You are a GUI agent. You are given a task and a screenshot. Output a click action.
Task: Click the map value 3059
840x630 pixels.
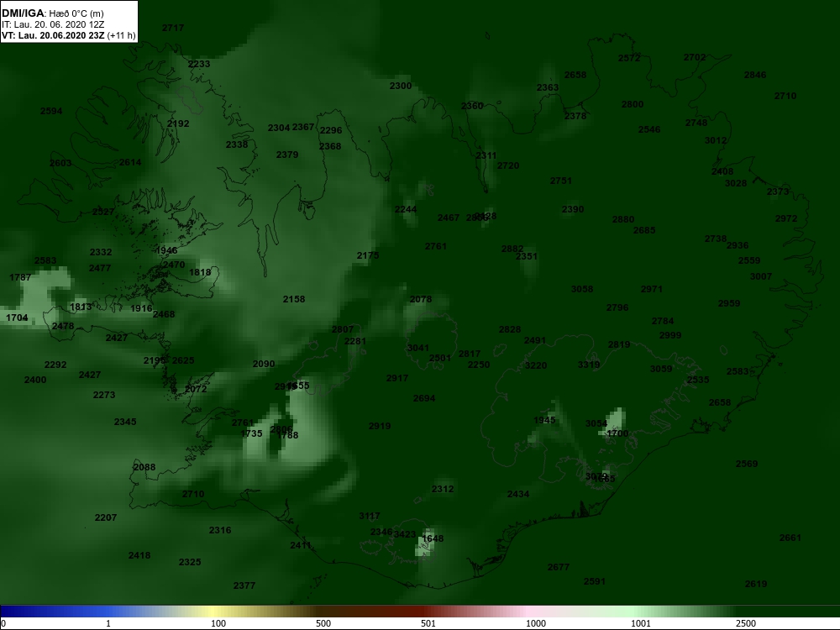click(662, 369)
